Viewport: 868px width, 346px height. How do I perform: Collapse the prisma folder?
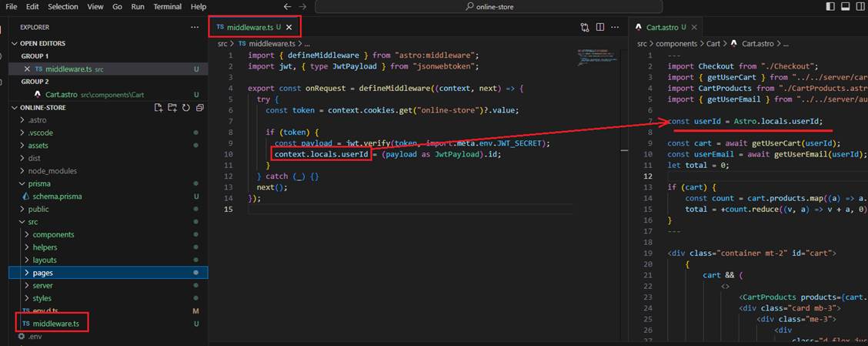point(22,183)
